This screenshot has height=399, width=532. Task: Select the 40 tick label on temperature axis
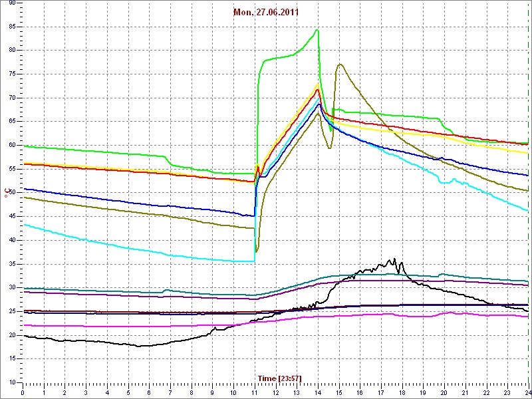click(11, 240)
